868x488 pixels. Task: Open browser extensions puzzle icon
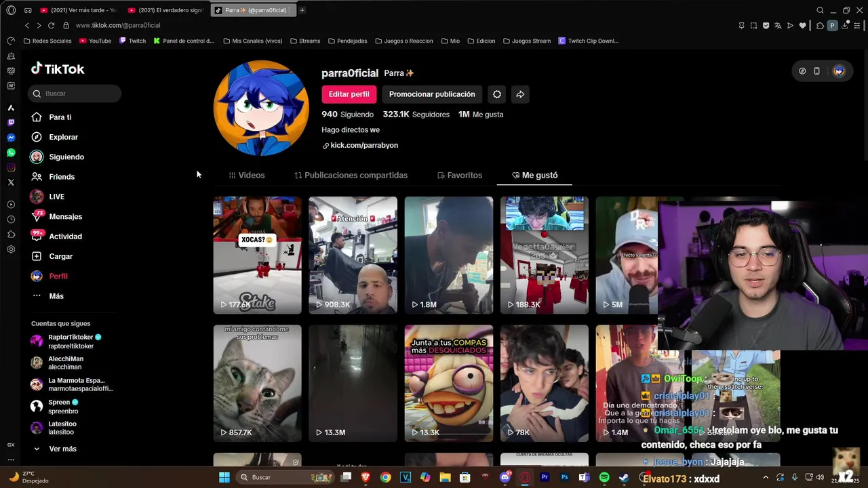pos(820,26)
